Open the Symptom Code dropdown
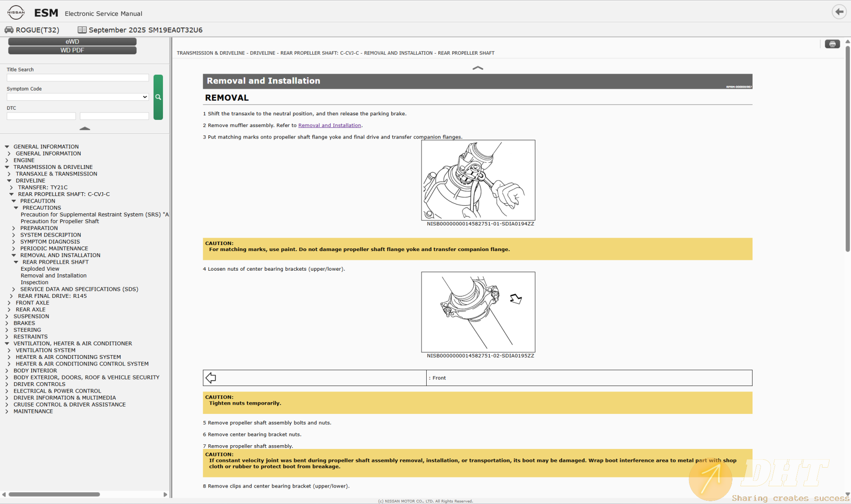 pos(77,97)
